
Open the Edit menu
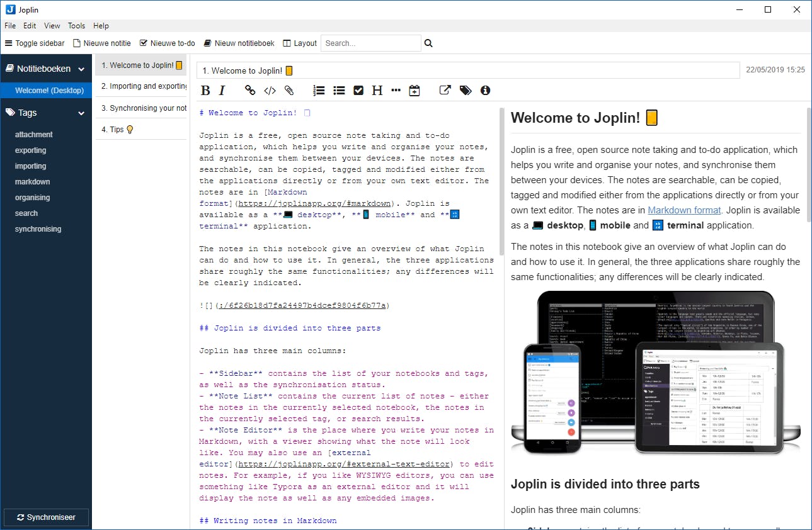30,26
